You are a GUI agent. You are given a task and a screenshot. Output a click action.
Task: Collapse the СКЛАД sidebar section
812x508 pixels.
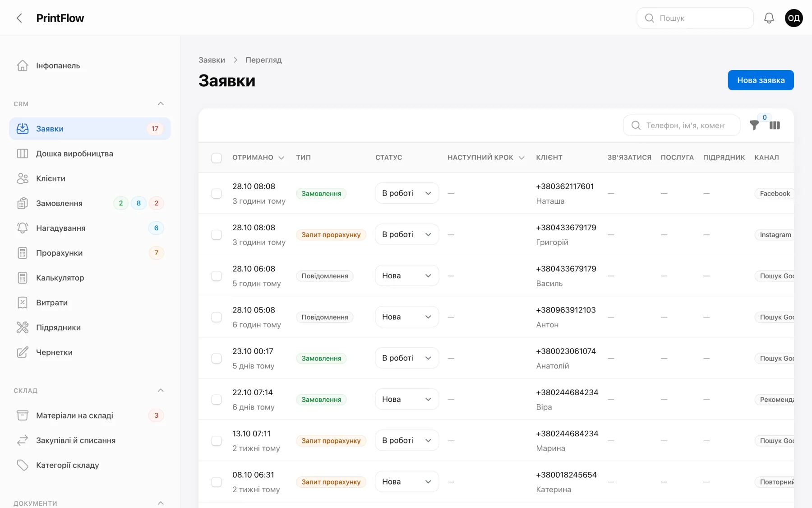click(161, 391)
